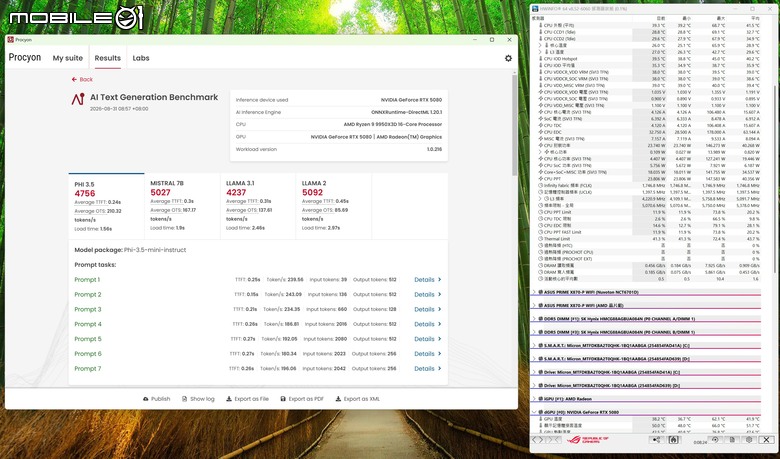Viewport: 780px width, 459px height.
Task: Expand Drive: Micron [C:] sensor group
Action: [534, 372]
